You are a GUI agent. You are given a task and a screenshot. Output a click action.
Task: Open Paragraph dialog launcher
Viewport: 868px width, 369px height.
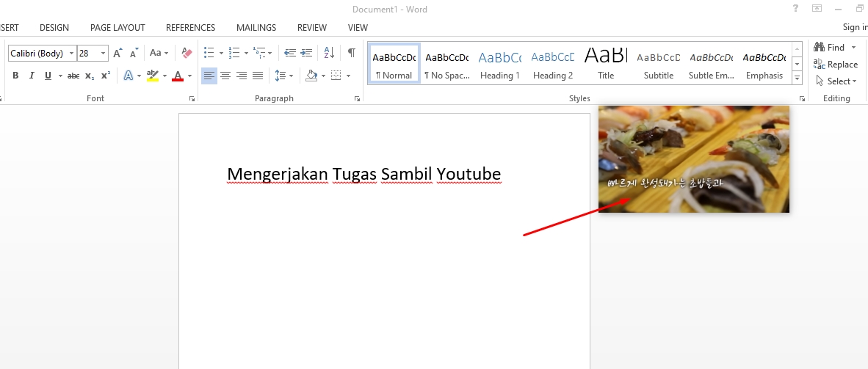[x=357, y=98]
